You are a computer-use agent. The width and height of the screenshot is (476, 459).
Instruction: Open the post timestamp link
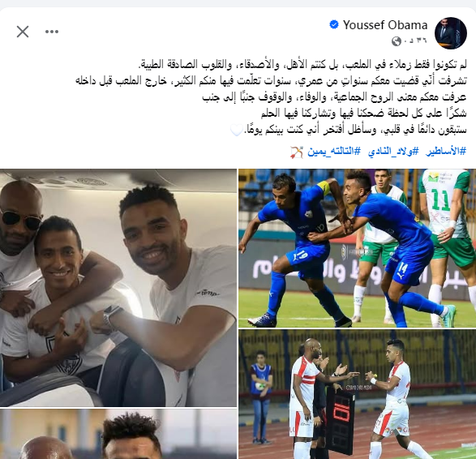click(x=416, y=41)
